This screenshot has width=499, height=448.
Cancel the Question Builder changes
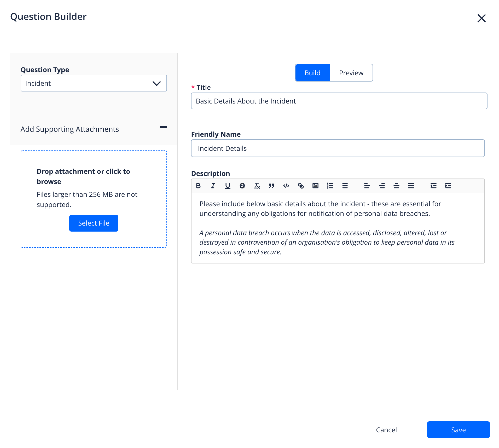386,430
